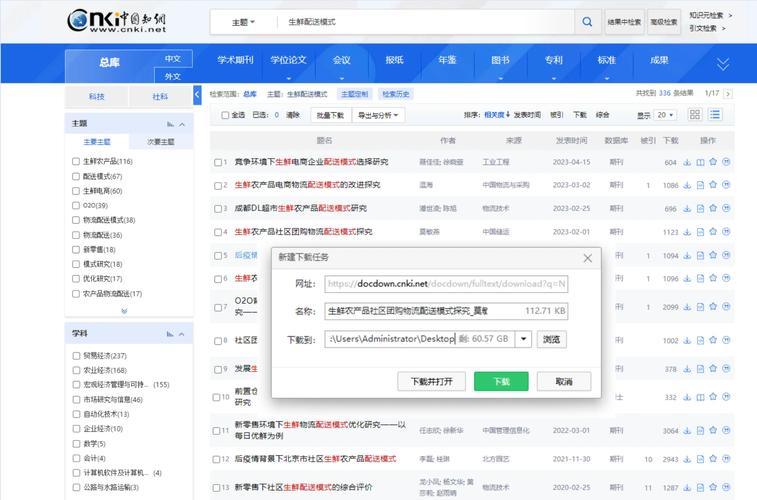Click 浏览 browse button

pyautogui.click(x=551, y=339)
